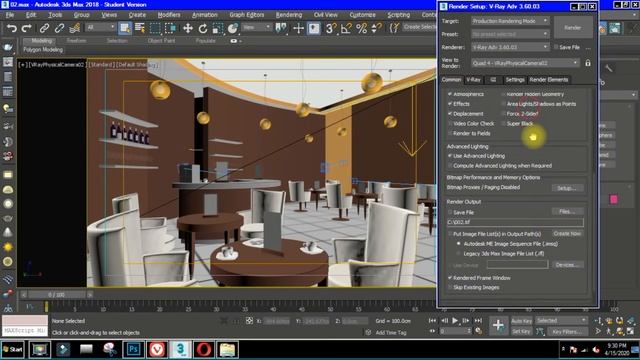Uncheck the Atmospherics checkbox
This screenshot has height=360, width=640.
tap(450, 94)
